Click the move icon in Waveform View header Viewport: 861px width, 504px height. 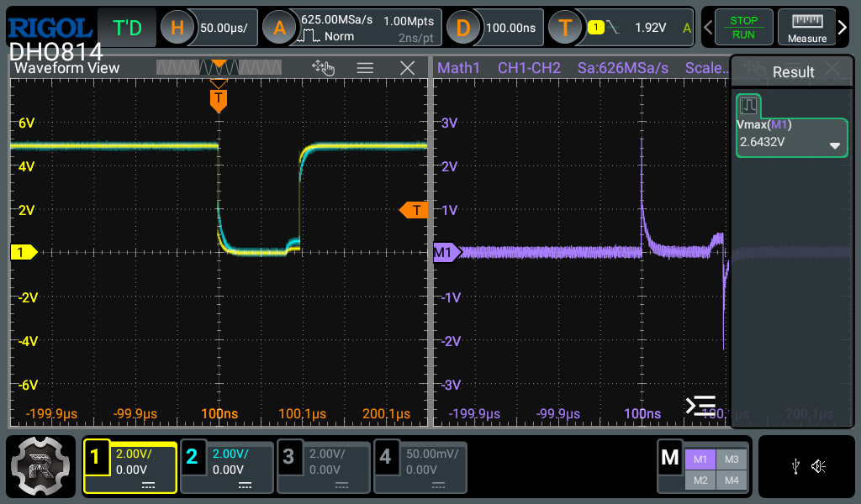pyautogui.click(x=323, y=68)
